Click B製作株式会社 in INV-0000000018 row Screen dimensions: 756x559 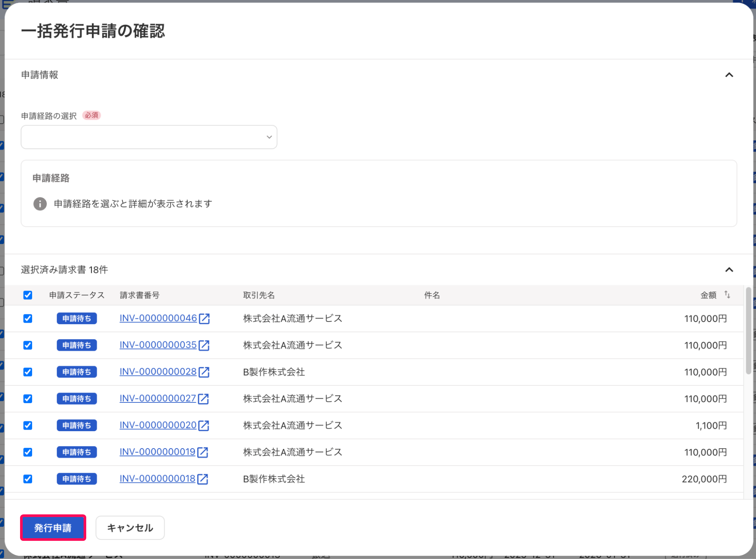pyautogui.click(x=274, y=479)
